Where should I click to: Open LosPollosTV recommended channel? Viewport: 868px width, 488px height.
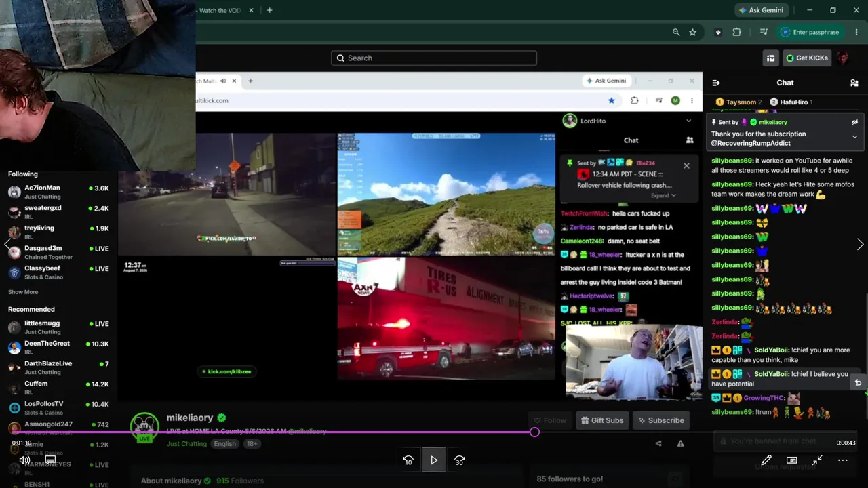(58, 407)
